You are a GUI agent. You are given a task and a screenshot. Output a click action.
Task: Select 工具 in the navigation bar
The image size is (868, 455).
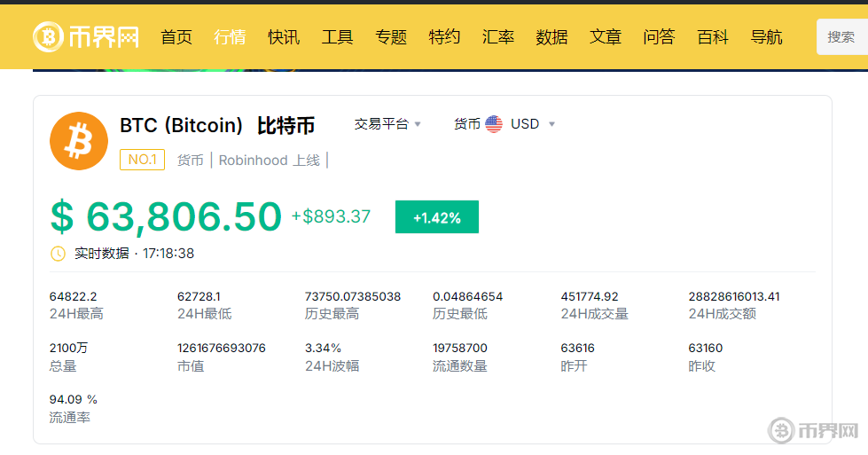coord(337,37)
